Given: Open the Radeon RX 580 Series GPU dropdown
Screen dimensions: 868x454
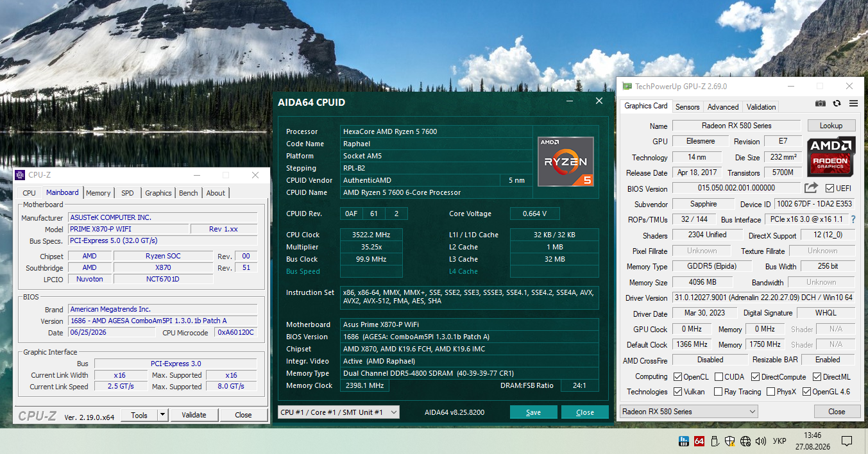Looking at the screenshot, I should (688, 411).
